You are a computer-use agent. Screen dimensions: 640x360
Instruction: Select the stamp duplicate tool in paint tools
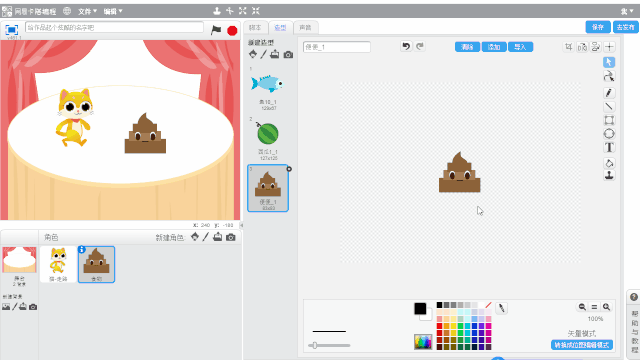tap(609, 176)
